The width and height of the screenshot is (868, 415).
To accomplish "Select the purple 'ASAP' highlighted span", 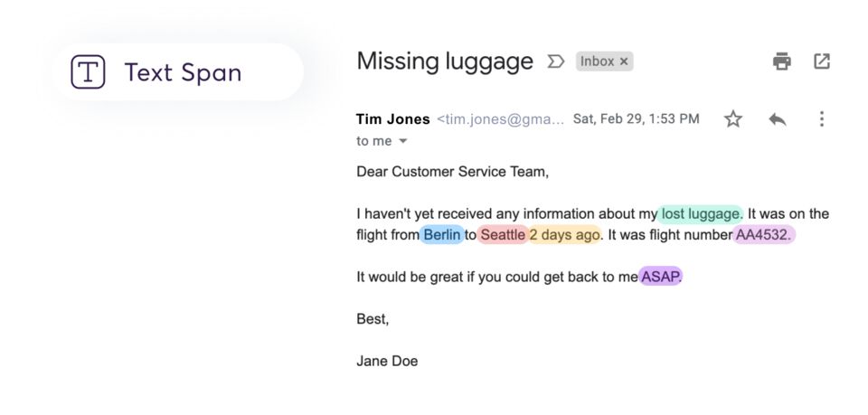I will (x=660, y=276).
